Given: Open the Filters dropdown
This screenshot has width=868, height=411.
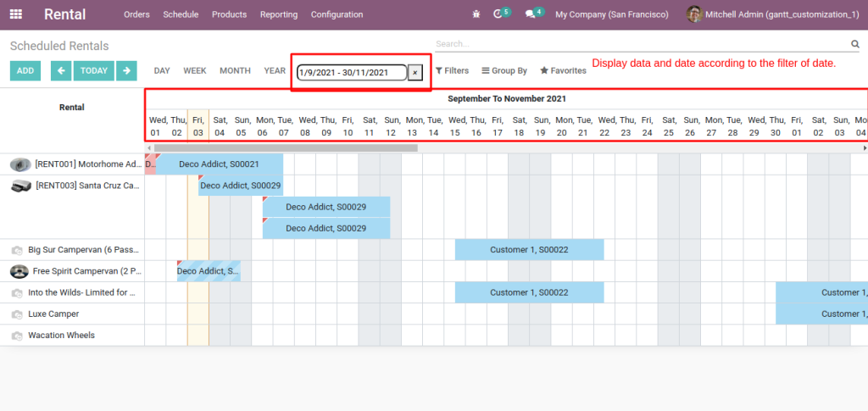Looking at the screenshot, I should (x=452, y=71).
